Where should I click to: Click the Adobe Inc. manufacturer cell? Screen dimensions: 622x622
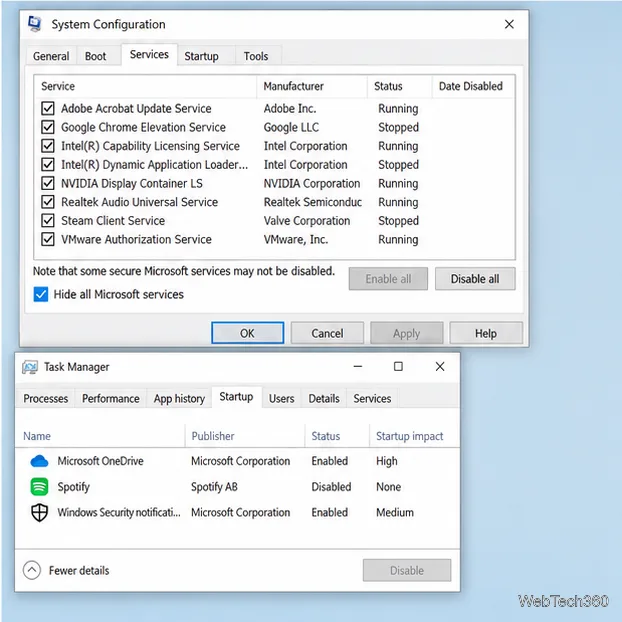(290, 108)
